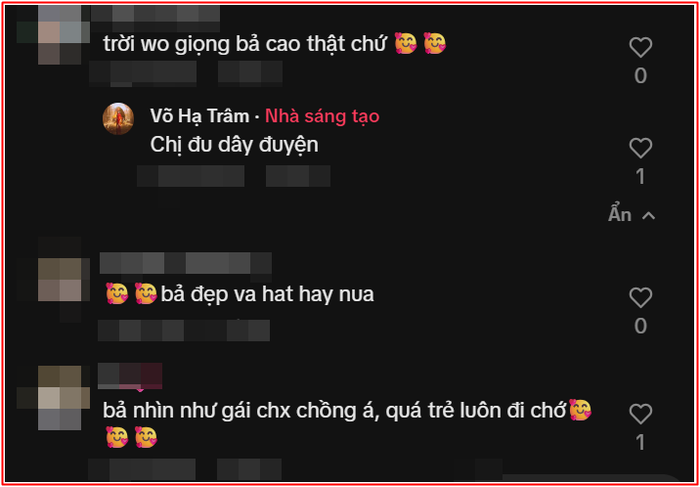Collapse replies using the Ẩn label
This screenshot has height=487, width=700.
pyautogui.click(x=620, y=215)
